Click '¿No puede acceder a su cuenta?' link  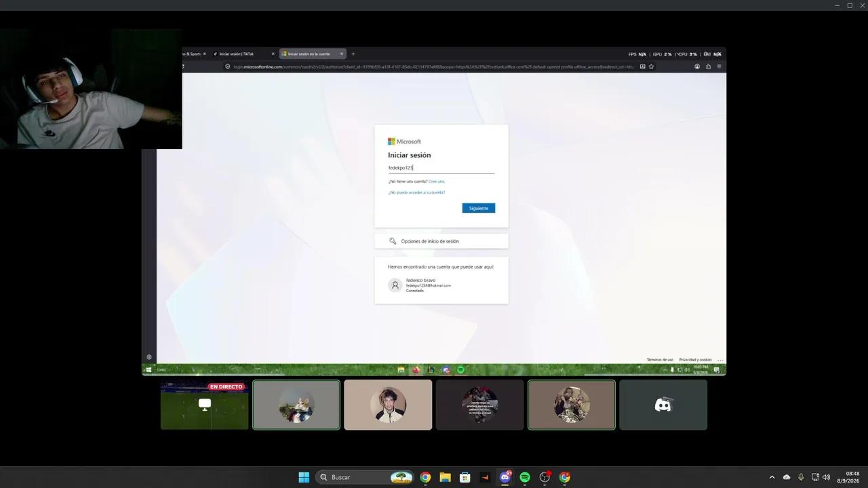(416, 192)
